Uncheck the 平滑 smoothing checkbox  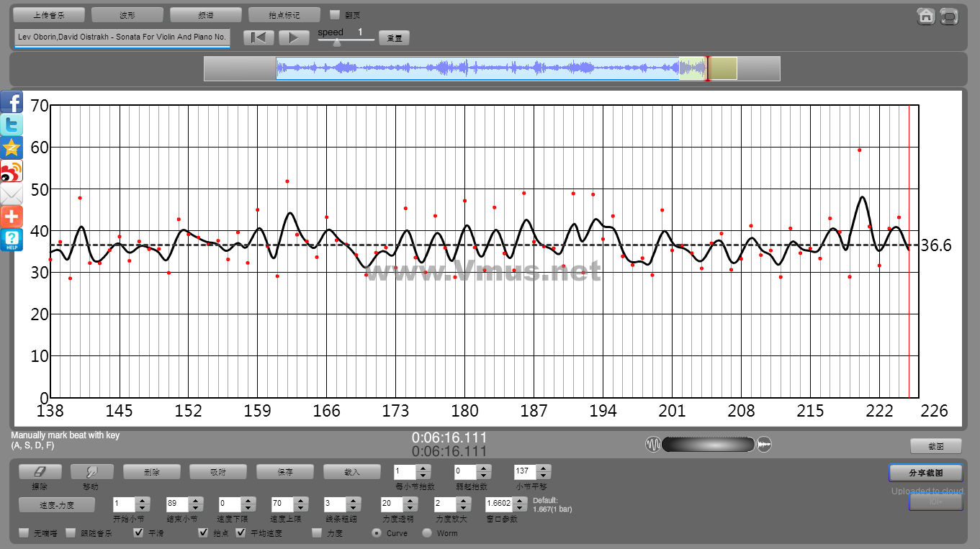(139, 533)
